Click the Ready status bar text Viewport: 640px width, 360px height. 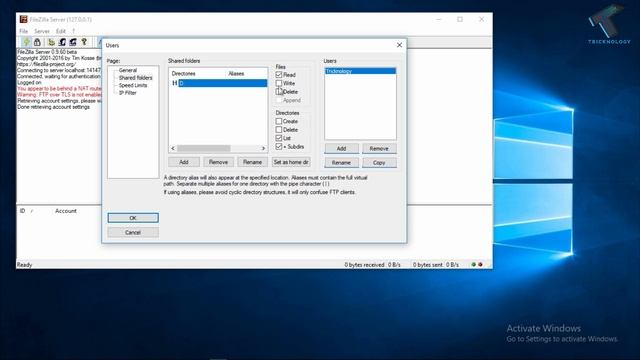(x=24, y=265)
